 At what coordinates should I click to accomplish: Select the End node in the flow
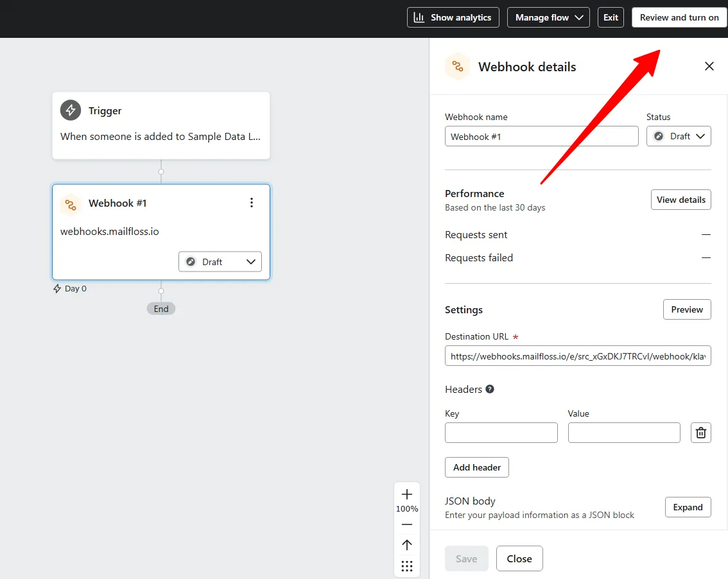click(x=161, y=309)
